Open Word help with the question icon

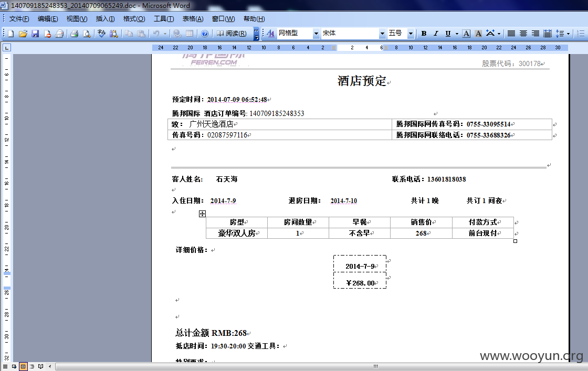click(205, 34)
